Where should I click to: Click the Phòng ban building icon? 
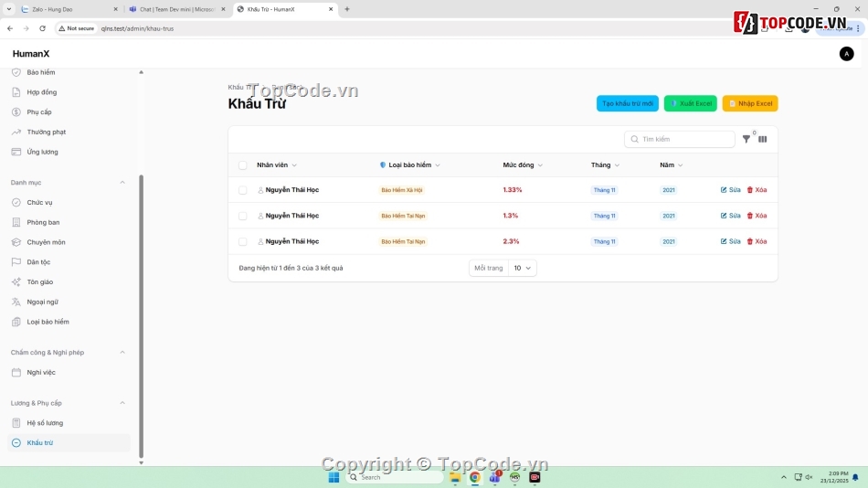16,223
